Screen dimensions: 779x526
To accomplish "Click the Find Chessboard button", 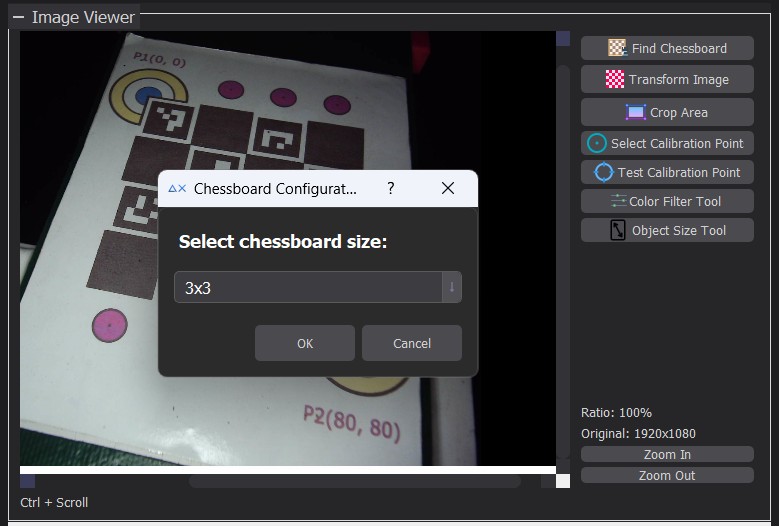I will [667, 48].
